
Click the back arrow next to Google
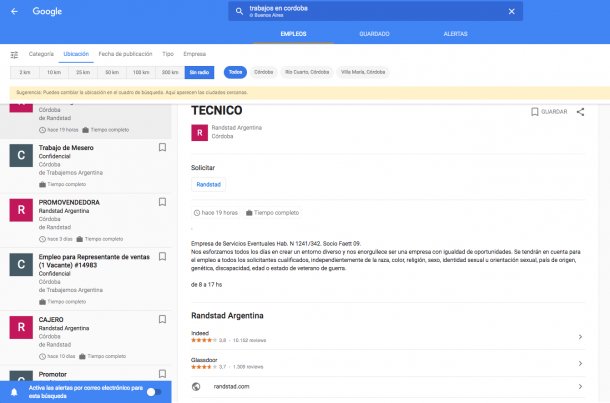pyautogui.click(x=14, y=12)
